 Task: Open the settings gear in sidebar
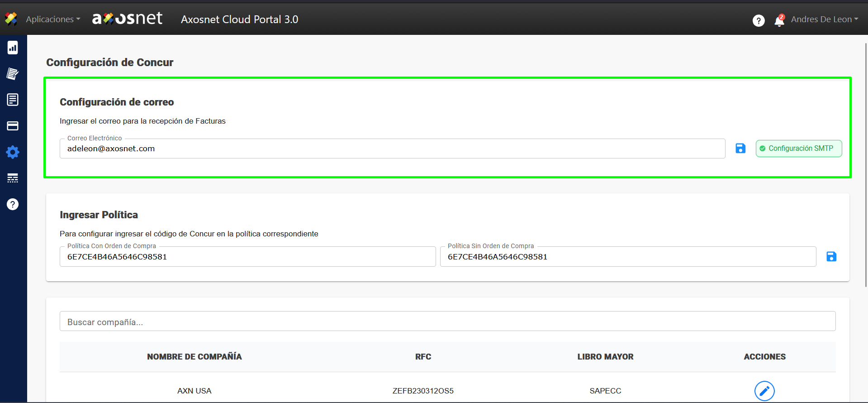(x=13, y=152)
